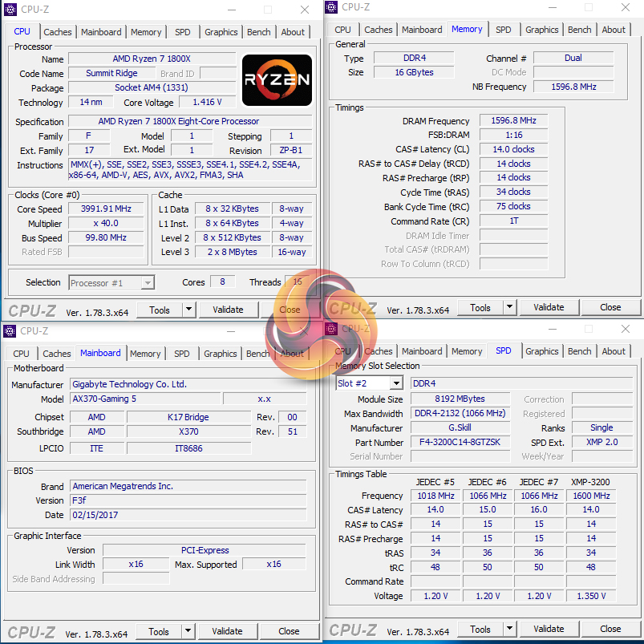Viewport: 644px width, 644px height.
Task: Click the Memory size 16 GBytes field
Action: click(x=414, y=72)
